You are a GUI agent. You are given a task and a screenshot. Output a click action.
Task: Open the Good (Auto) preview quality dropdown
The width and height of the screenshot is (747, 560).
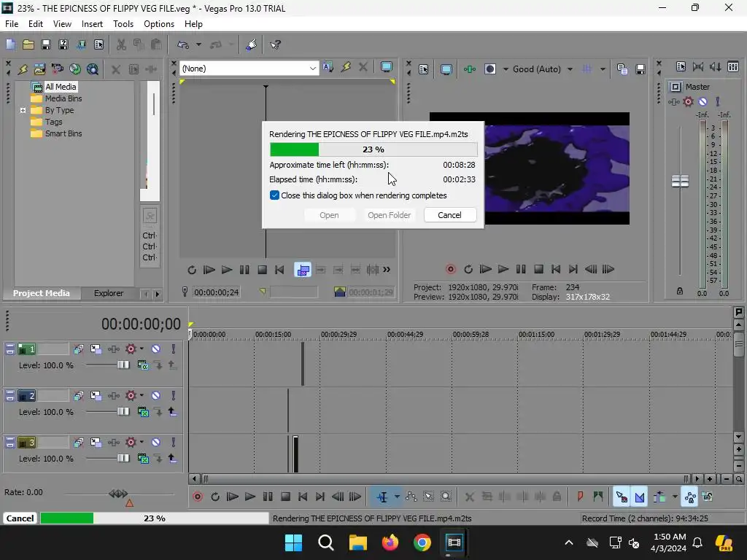(x=570, y=69)
